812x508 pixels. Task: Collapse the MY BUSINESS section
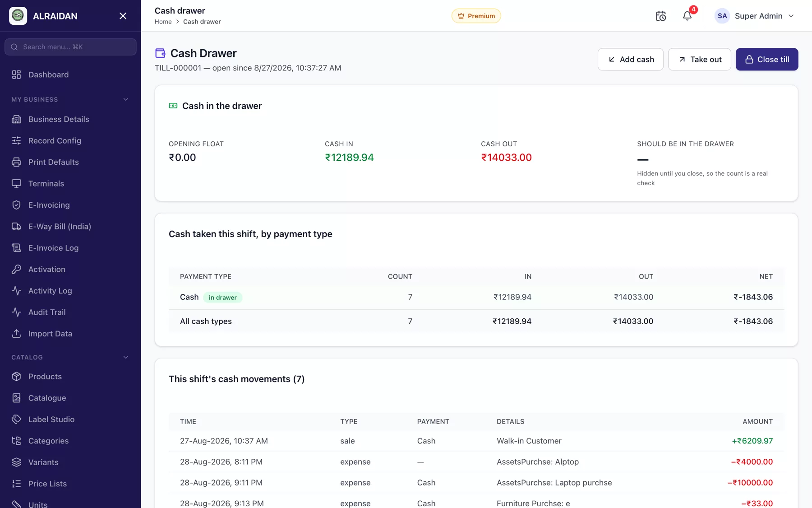tap(126, 99)
